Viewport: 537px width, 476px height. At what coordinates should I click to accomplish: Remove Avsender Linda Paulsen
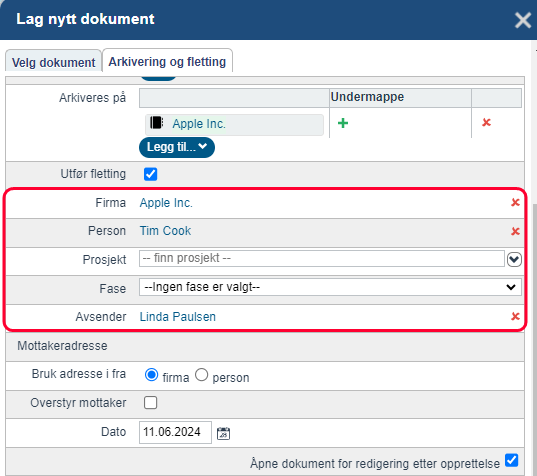tap(515, 316)
